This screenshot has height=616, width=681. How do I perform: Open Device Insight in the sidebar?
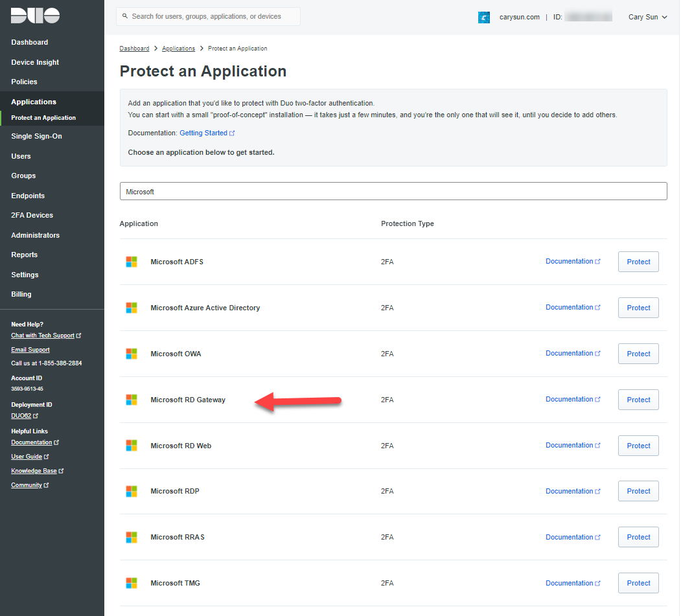(35, 62)
